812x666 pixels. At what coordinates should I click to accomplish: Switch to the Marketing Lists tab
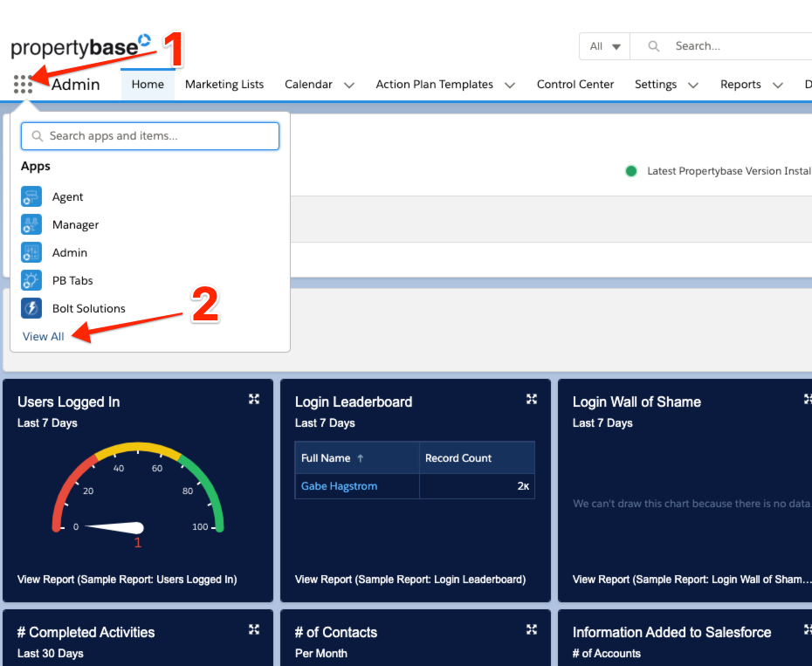click(224, 85)
